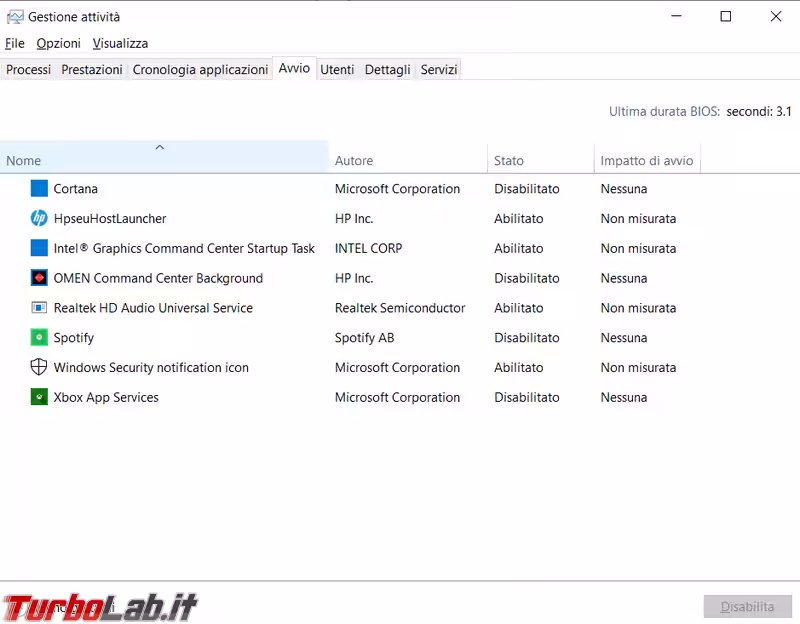Select the Xbox App Services icon
800x624 pixels.
pos(39,397)
